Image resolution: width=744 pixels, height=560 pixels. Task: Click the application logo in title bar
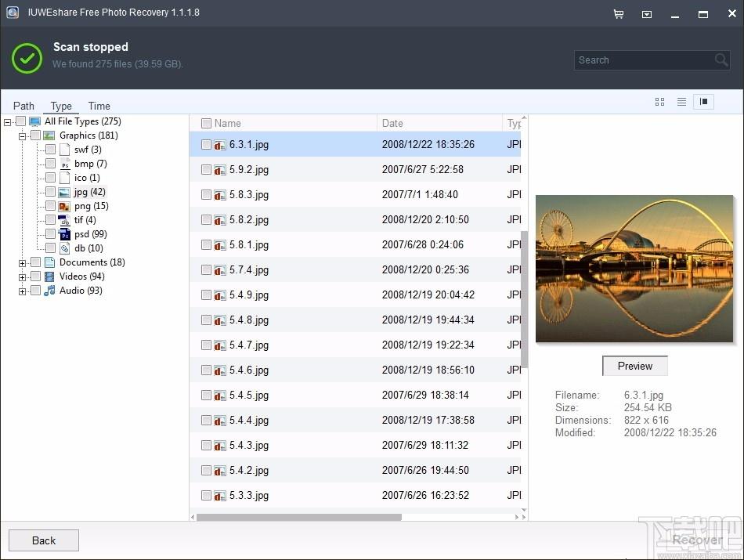tap(13, 13)
